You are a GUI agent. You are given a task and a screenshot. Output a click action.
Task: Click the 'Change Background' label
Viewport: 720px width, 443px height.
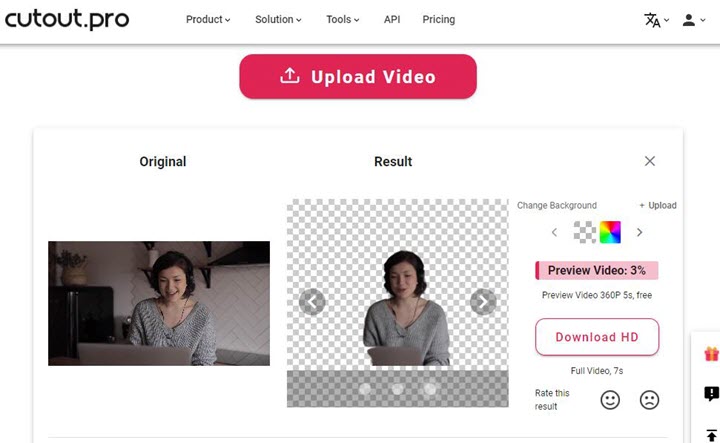coord(557,205)
